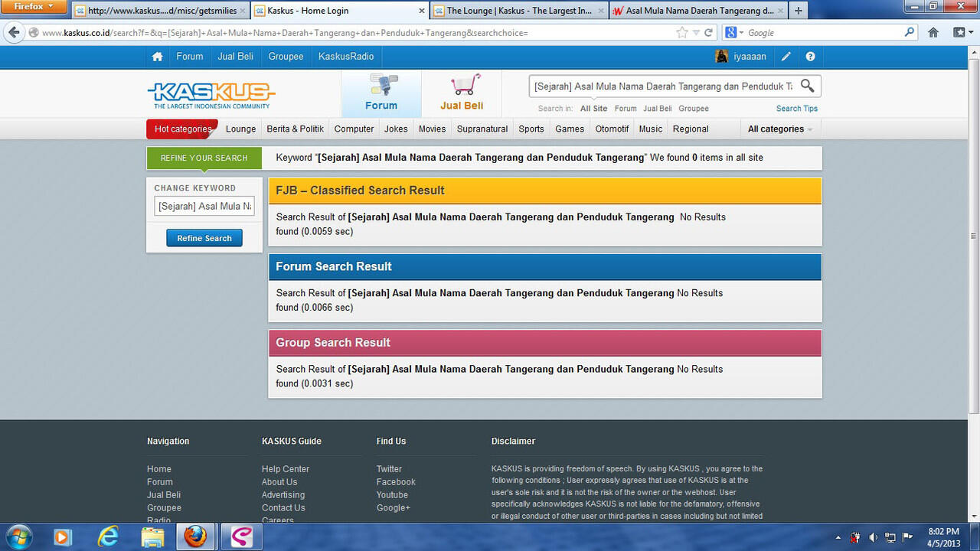Open the Firefox menu dropdown
980x551 pixels.
point(34,7)
